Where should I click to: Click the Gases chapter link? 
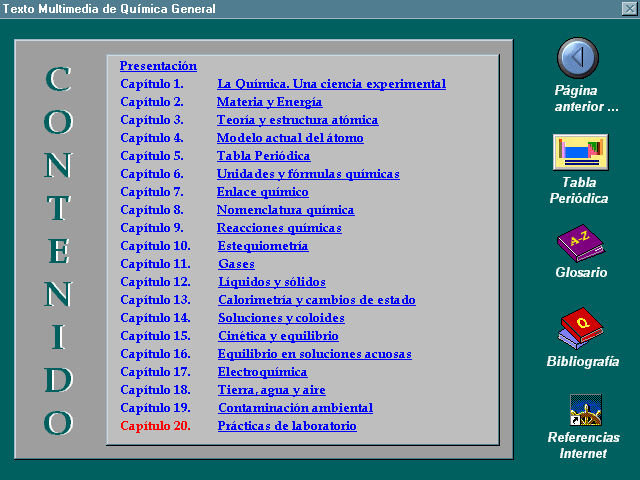pyautogui.click(x=236, y=264)
